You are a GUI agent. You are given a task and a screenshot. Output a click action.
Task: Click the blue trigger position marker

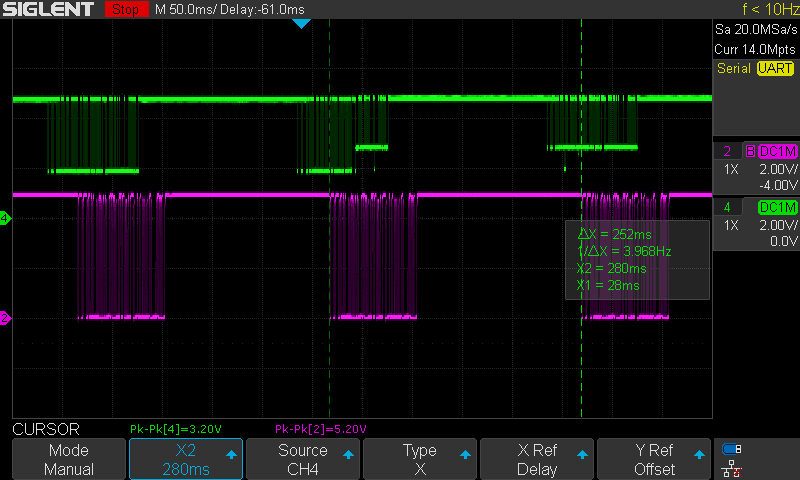tap(301, 22)
